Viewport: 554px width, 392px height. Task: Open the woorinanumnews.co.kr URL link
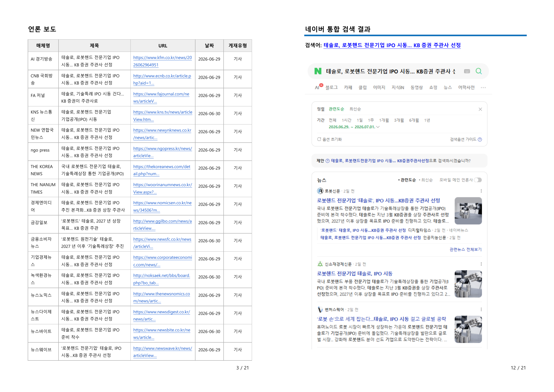[x=162, y=188]
